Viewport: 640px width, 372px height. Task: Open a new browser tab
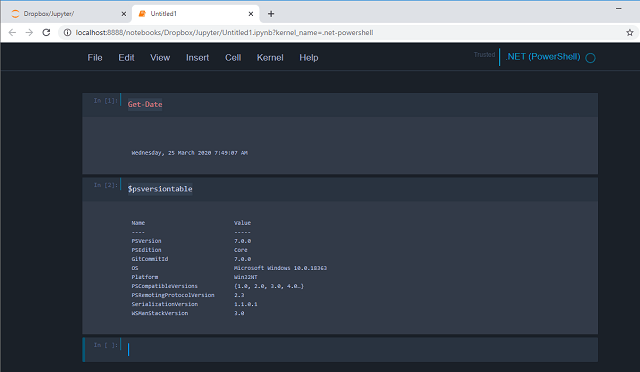click(271, 14)
